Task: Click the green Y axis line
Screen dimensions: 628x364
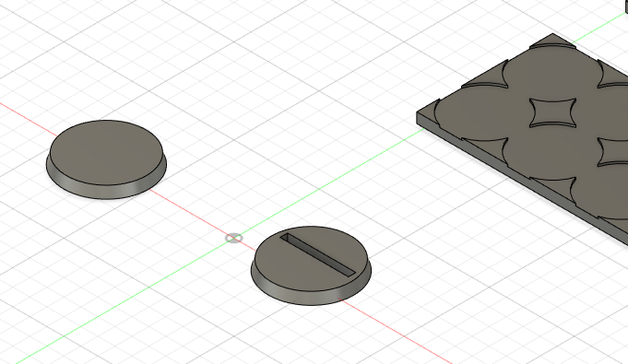Action: tap(120, 304)
